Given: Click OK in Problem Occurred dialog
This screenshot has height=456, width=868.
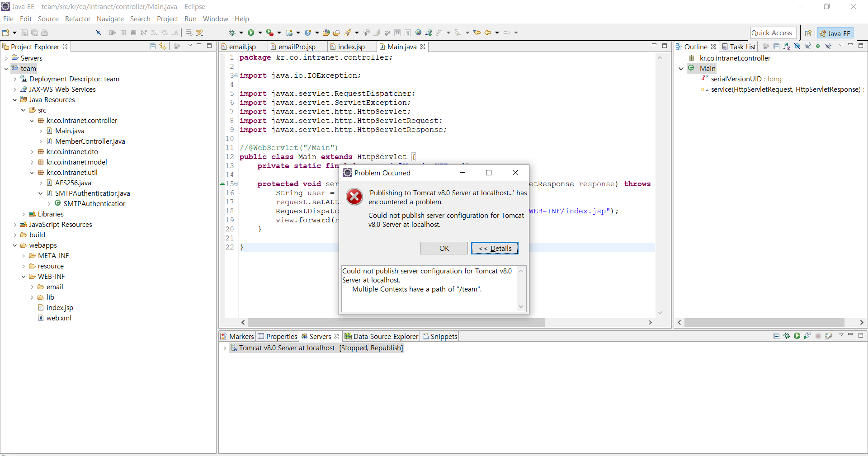Looking at the screenshot, I should [x=444, y=248].
